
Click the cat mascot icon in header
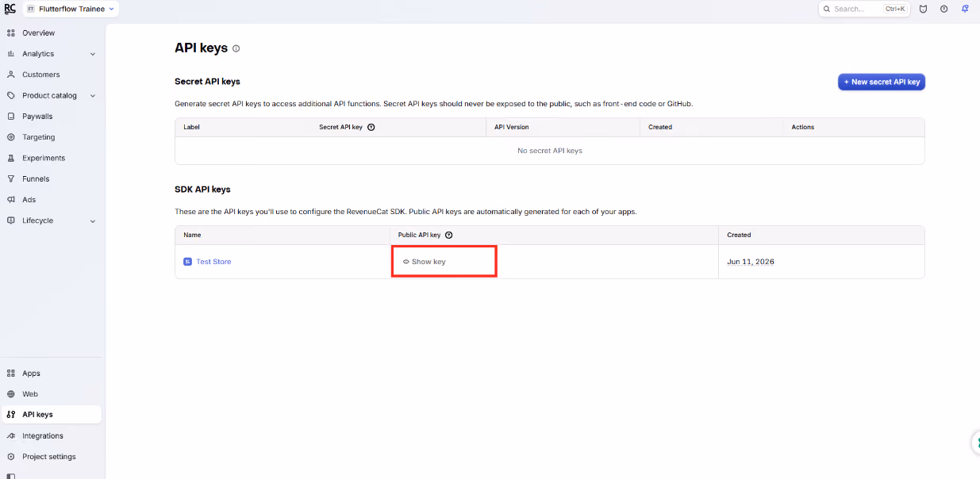click(923, 9)
